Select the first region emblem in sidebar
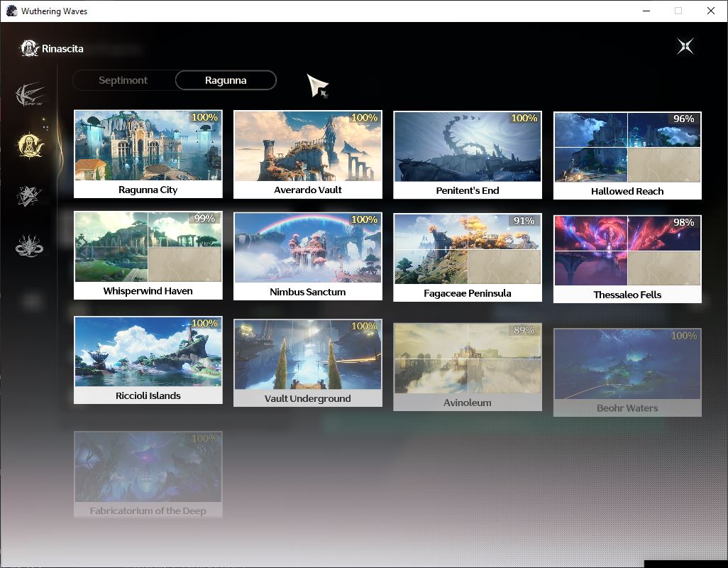The width and height of the screenshot is (728, 568). coord(30,94)
